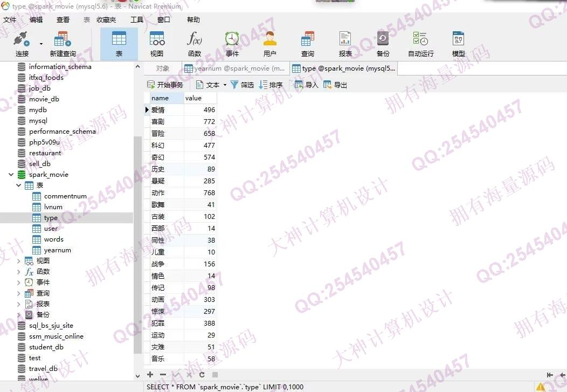Image resolution: width=567 pixels, height=392 pixels.
Task: Select the information_schema database
Action: coord(60,66)
